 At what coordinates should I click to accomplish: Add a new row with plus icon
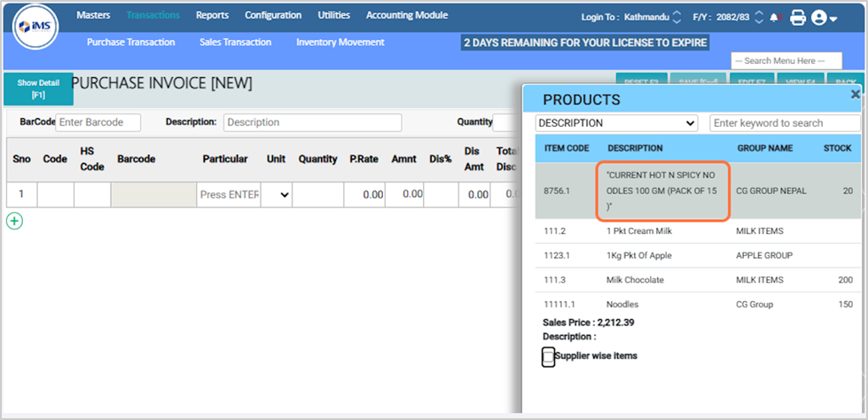tap(14, 221)
